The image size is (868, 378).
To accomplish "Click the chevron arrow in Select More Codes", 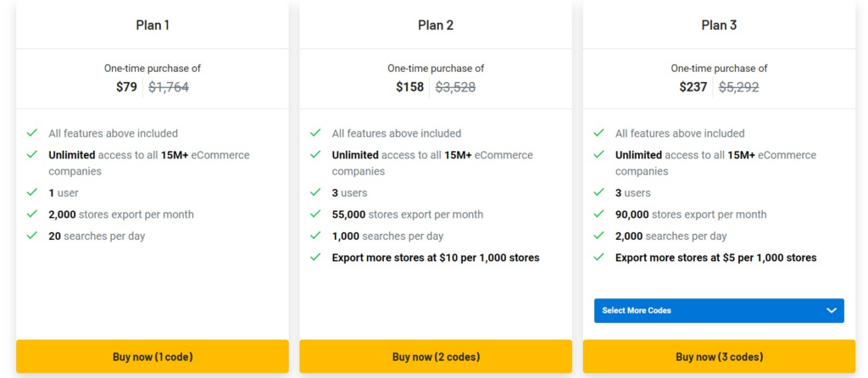I will 831,311.
